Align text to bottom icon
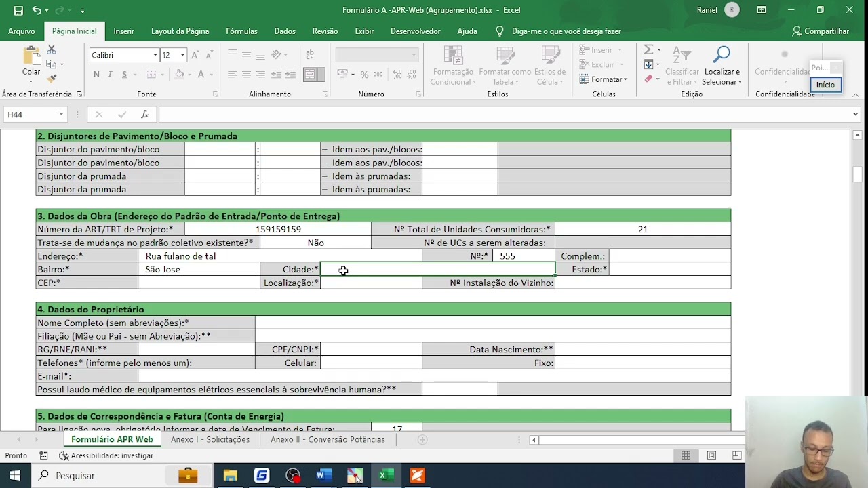 click(260, 55)
